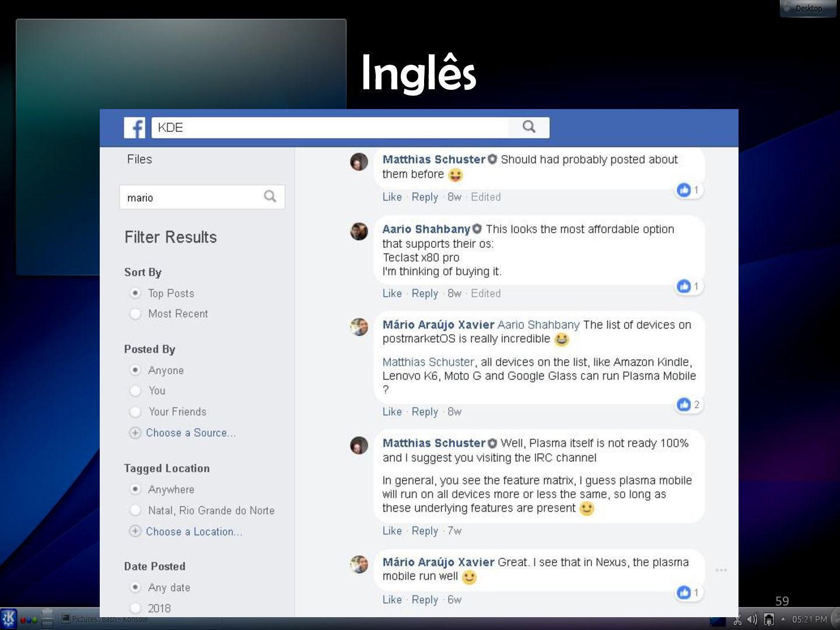Click the Facebook logo icon

(134, 128)
